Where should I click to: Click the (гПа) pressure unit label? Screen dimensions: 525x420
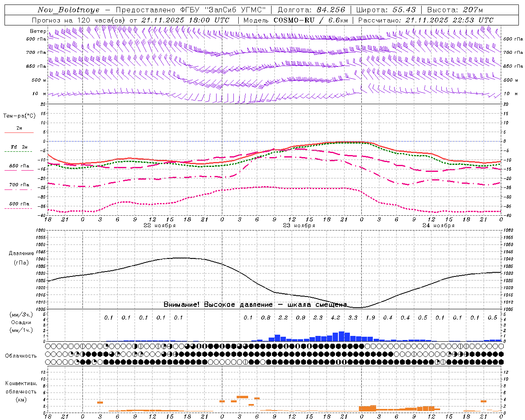click(x=21, y=263)
